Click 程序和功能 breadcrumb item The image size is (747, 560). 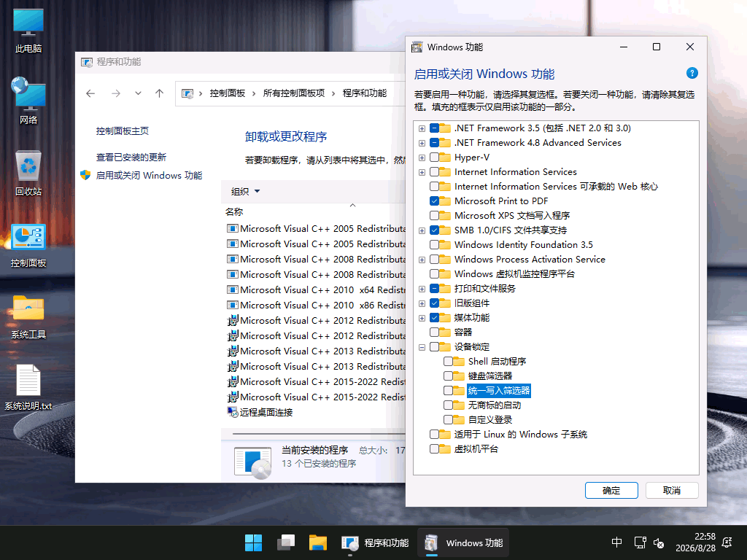point(365,93)
